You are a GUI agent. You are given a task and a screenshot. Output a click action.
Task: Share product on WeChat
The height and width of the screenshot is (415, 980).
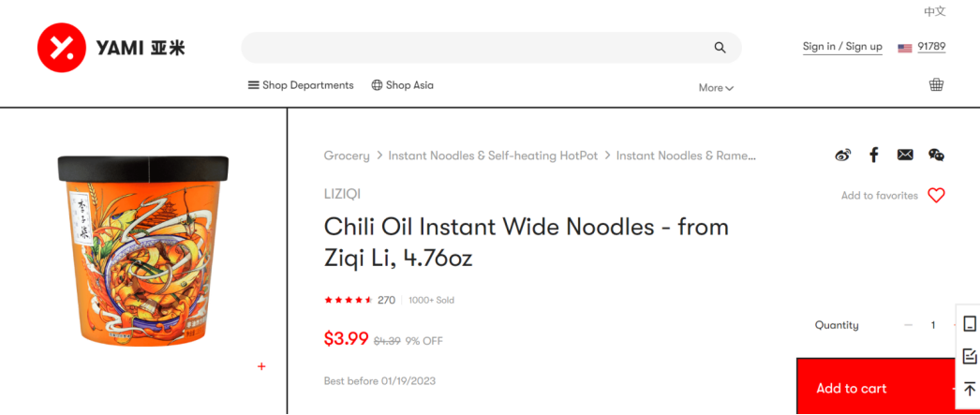(x=936, y=156)
